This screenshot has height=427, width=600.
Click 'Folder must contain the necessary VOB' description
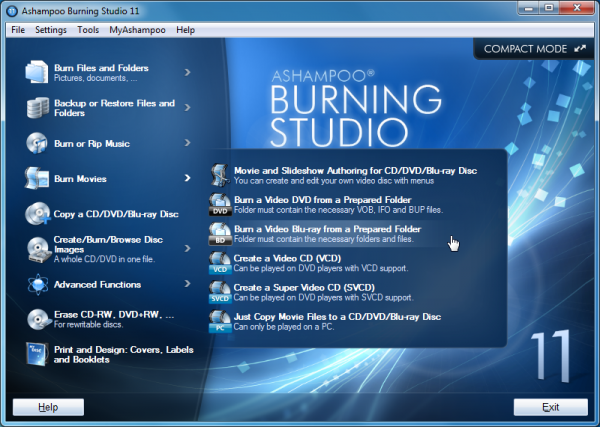(x=338, y=210)
